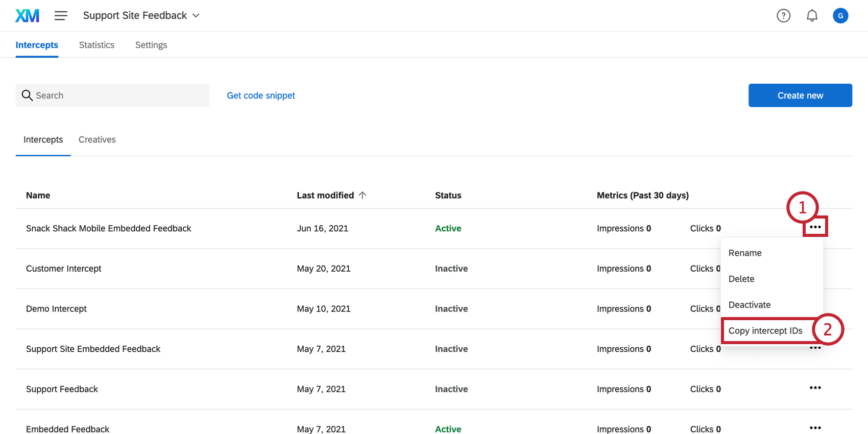The width and height of the screenshot is (868, 434).
Task: Click the XM logo
Action: click(27, 16)
